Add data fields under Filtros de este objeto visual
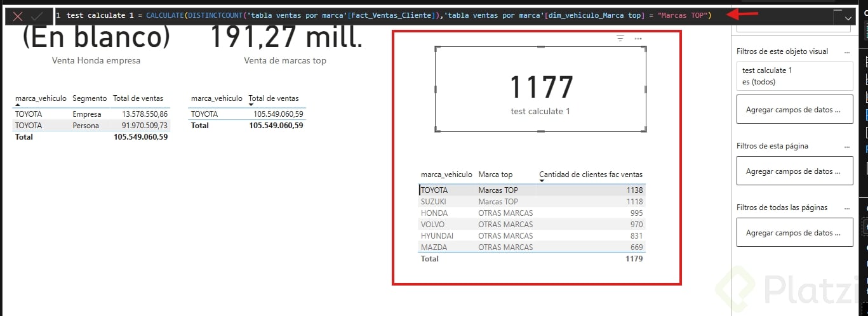Viewport: 868px width, 316px height. [794, 110]
